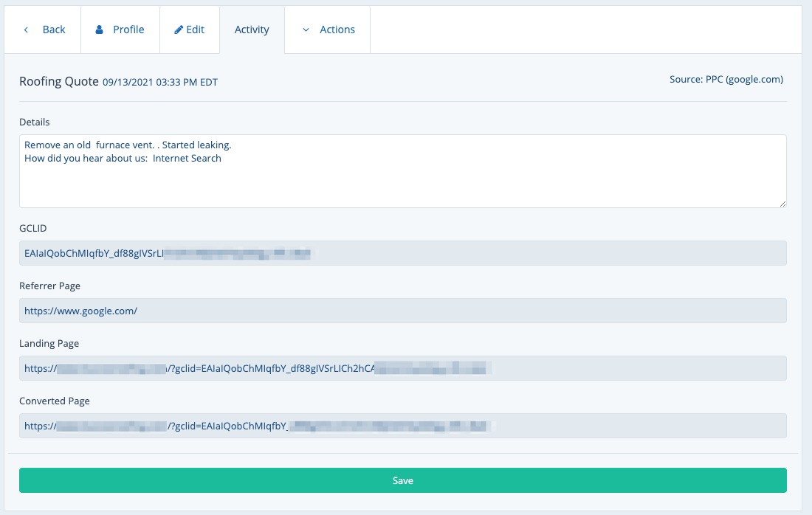The width and height of the screenshot is (812, 515).
Task: Expand the Actions dropdown chevron
Action: pyautogui.click(x=306, y=30)
